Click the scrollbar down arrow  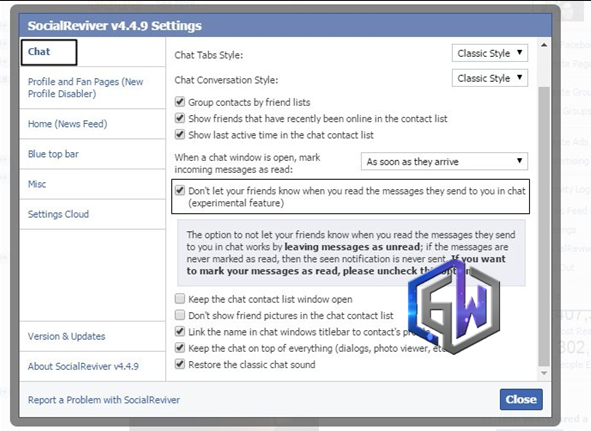(x=544, y=373)
